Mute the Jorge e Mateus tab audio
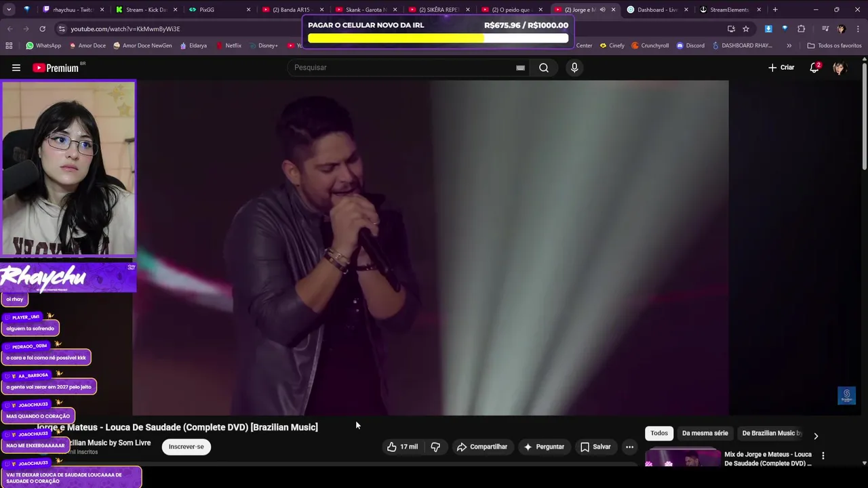This screenshot has height=488, width=868. (x=602, y=9)
